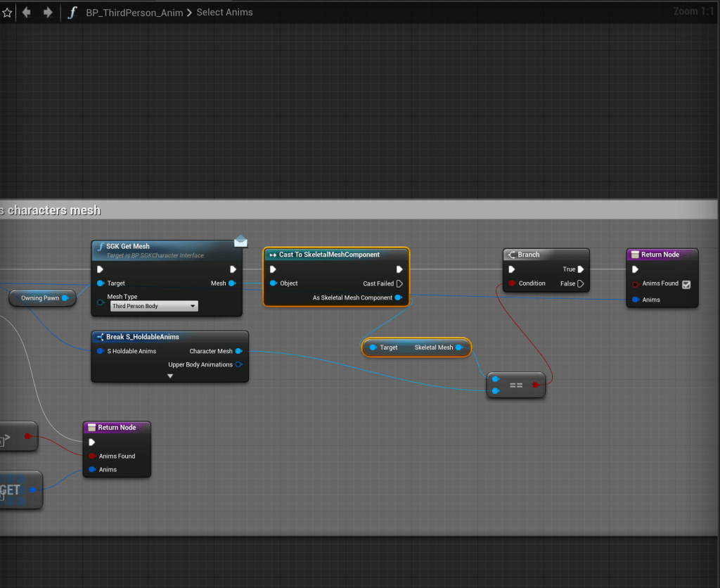Click the Branch node header icon

[x=511, y=255]
